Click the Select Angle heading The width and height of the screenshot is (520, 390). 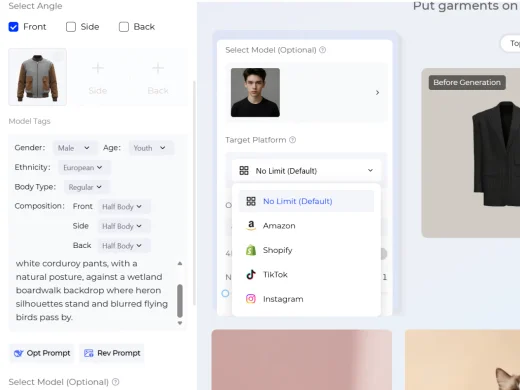pyautogui.click(x=35, y=6)
